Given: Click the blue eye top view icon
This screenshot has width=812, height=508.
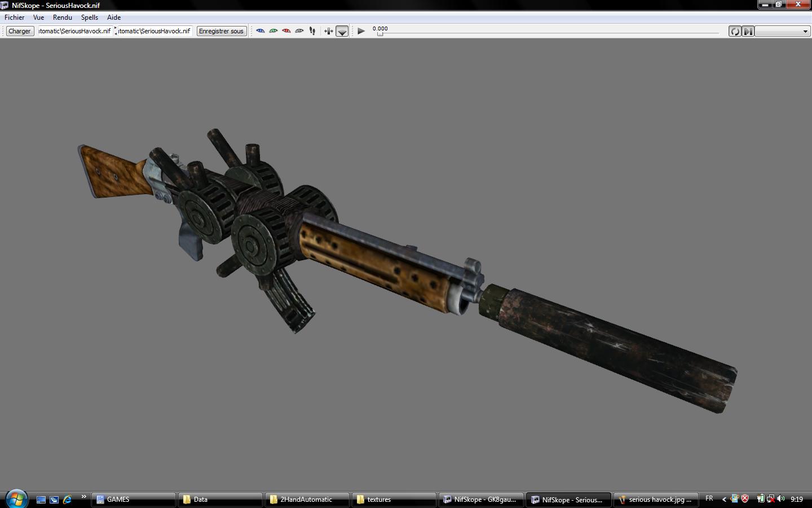Looking at the screenshot, I should coord(261,31).
